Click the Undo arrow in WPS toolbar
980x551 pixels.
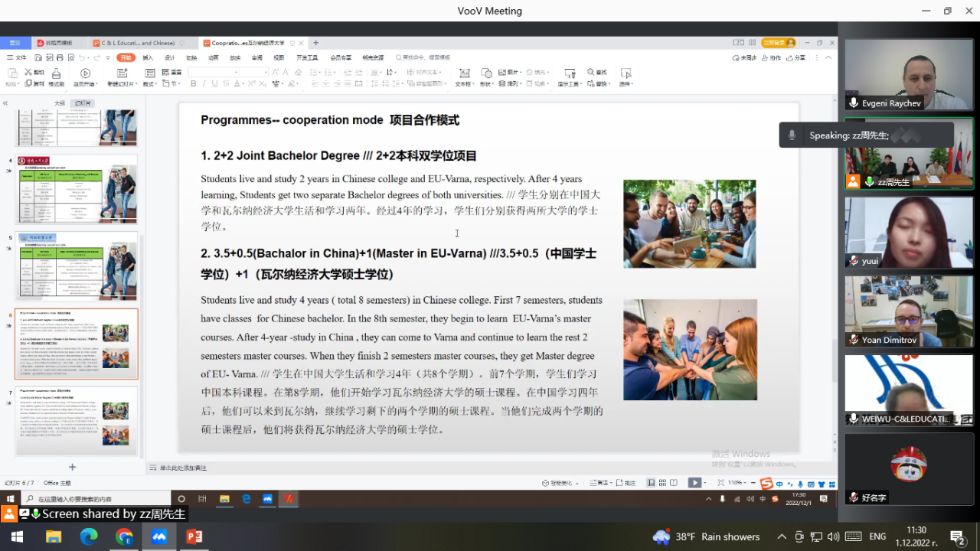(x=82, y=57)
